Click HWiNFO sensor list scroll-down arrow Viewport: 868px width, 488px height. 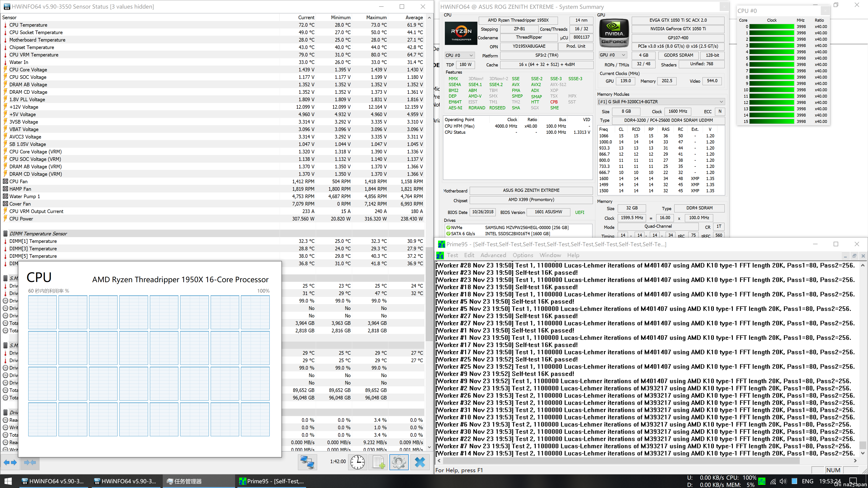pyautogui.click(x=429, y=447)
